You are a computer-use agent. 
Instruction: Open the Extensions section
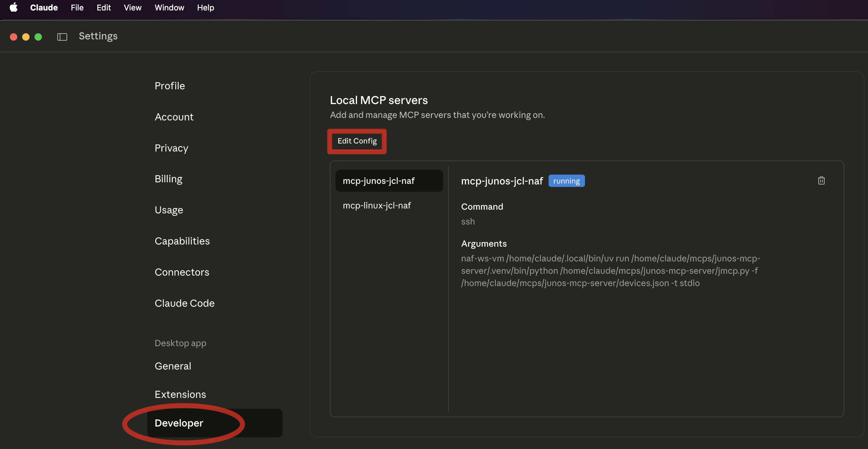(180, 394)
